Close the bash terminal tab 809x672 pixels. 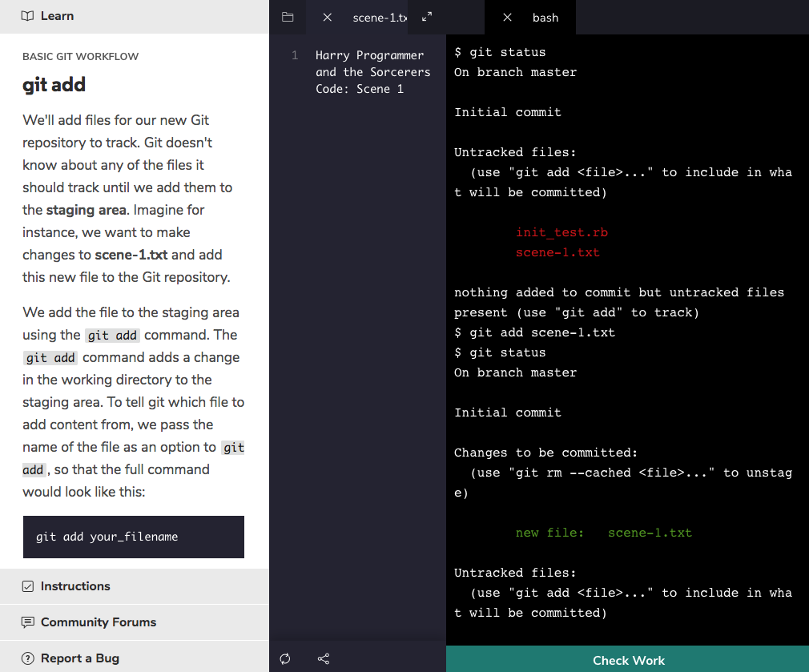point(507,18)
